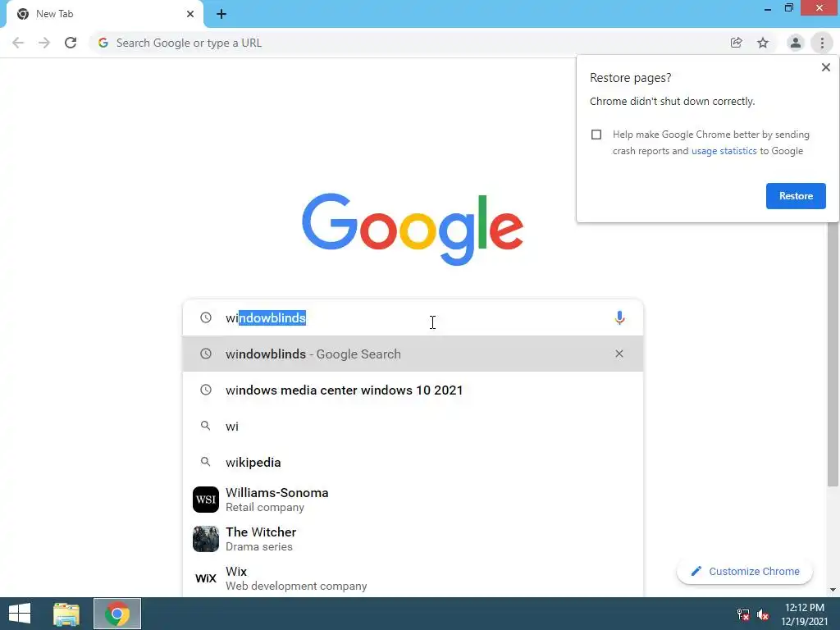Screen dimensions: 840x630
Task: Click the network status tray icon
Action: [743, 614]
